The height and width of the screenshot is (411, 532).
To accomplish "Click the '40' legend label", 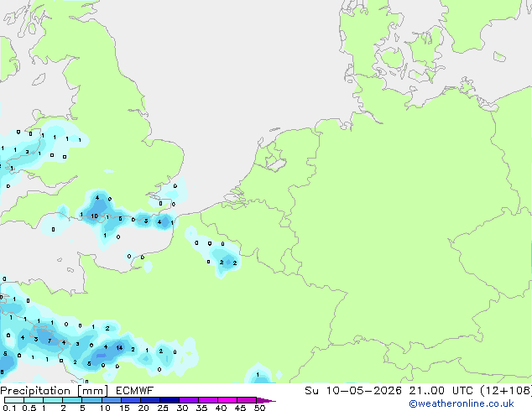I will click(221, 408).
